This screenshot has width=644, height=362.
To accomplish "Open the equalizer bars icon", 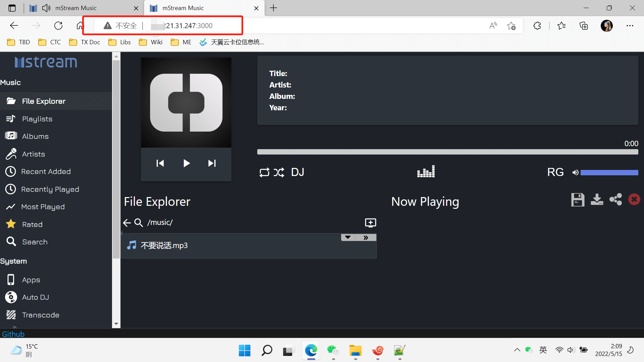I will click(426, 172).
